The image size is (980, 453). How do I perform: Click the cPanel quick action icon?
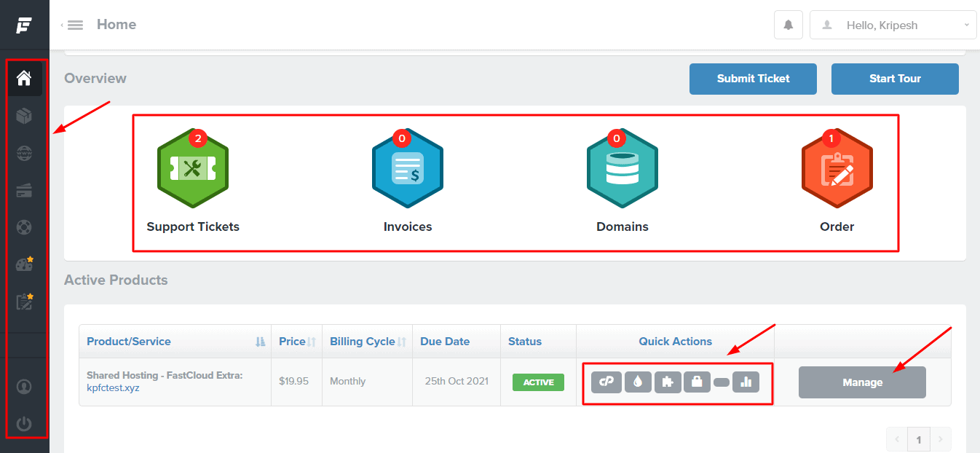606,382
